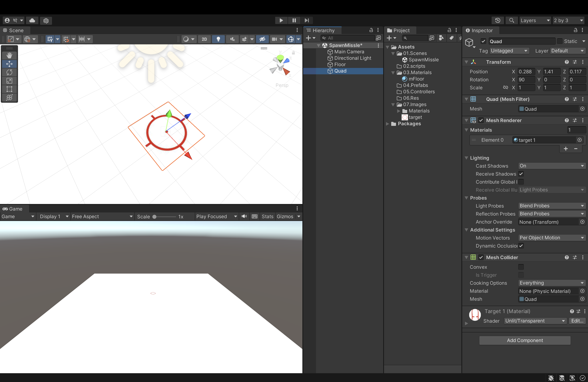The width and height of the screenshot is (588, 382).
Task: Open 04.Prefabs folder
Action: click(415, 85)
